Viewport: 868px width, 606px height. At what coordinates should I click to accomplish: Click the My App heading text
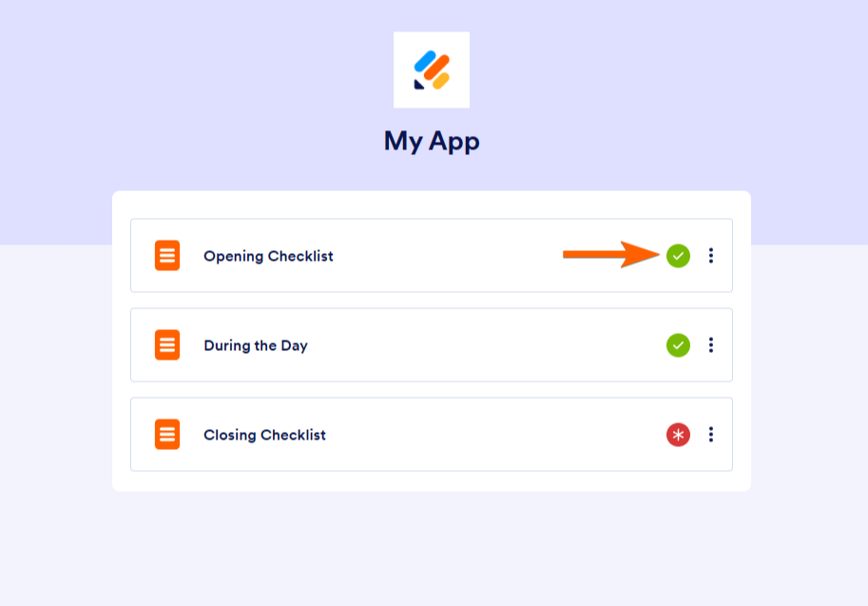pyautogui.click(x=432, y=141)
